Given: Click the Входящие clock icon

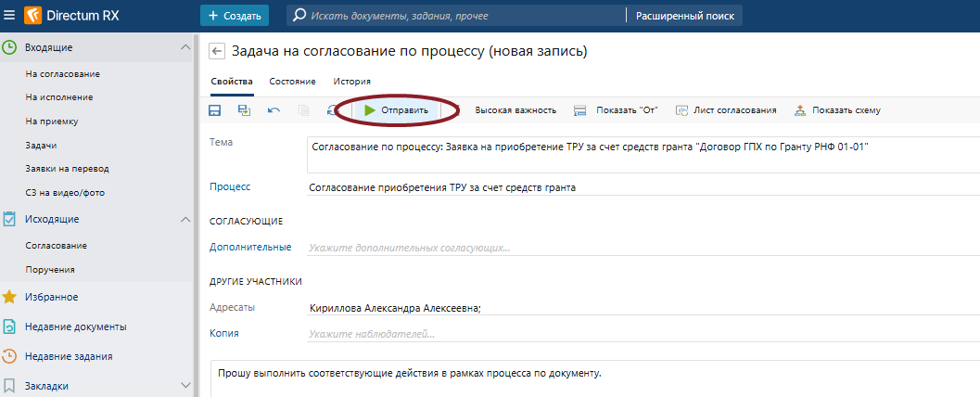Looking at the screenshot, I should point(9,47).
